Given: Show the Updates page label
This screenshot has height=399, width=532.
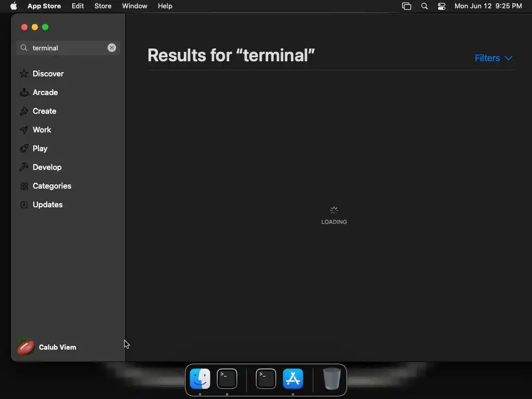Looking at the screenshot, I should (x=47, y=205).
